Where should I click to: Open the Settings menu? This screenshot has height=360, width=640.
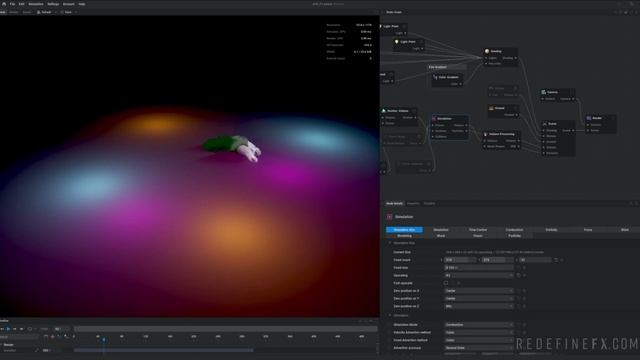(53, 4)
